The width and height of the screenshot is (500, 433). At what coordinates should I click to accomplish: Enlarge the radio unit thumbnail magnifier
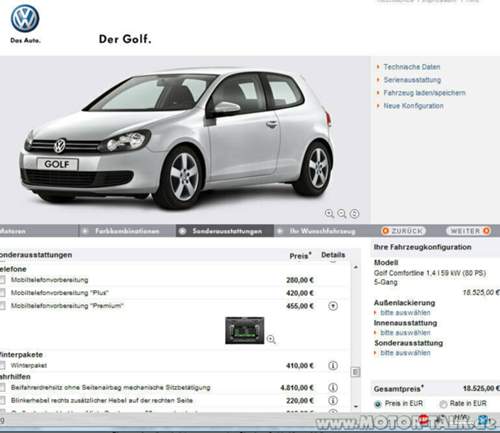pos(271,339)
